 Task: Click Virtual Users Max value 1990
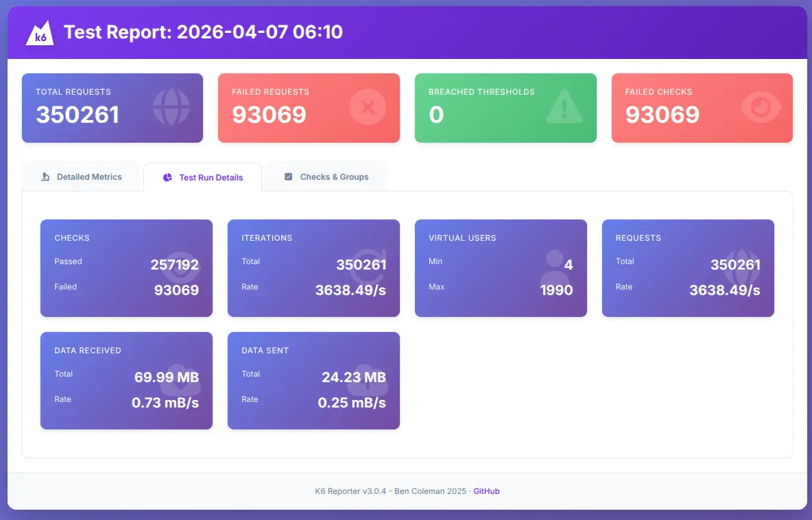[x=557, y=290]
